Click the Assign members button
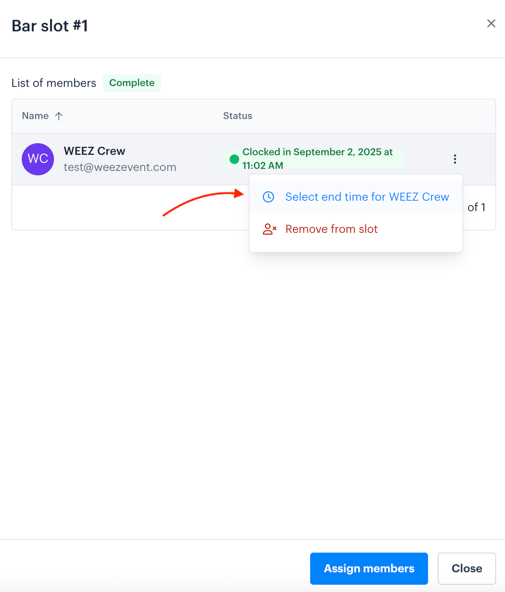 [369, 568]
